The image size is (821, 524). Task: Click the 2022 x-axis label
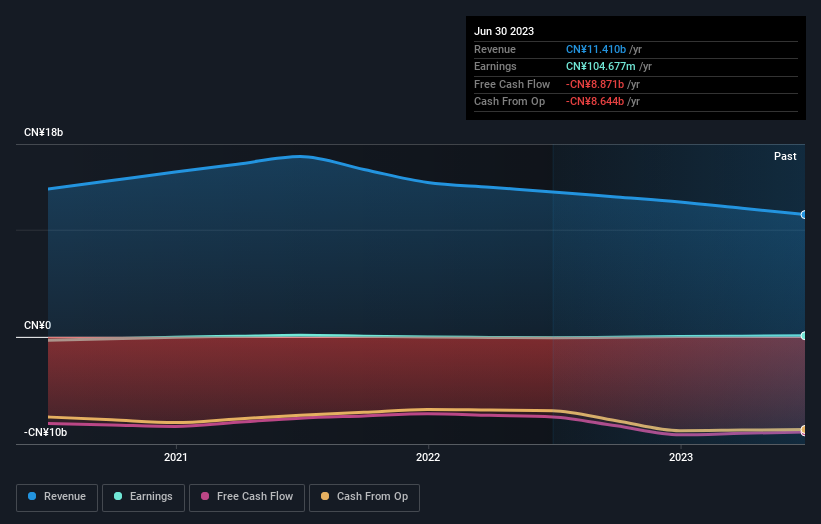428,457
